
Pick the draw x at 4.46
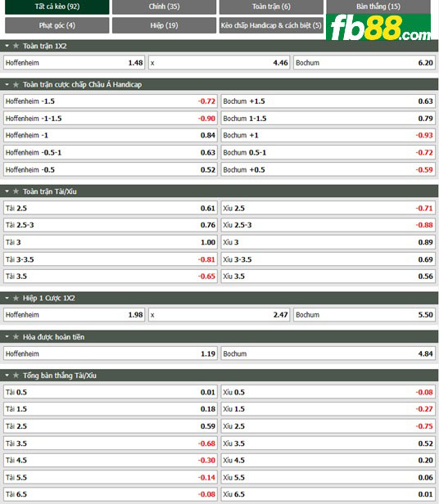(219, 63)
